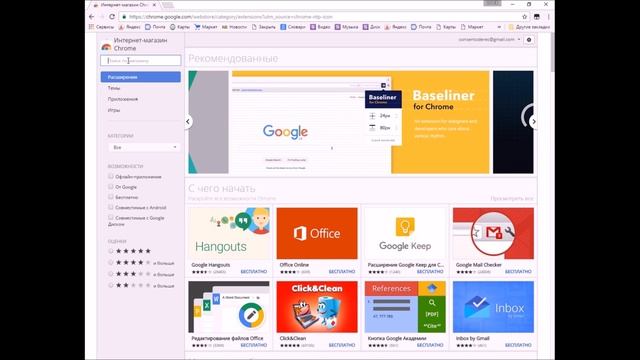Go back using the browser back arrow
640x360 pixels.
click(91, 17)
